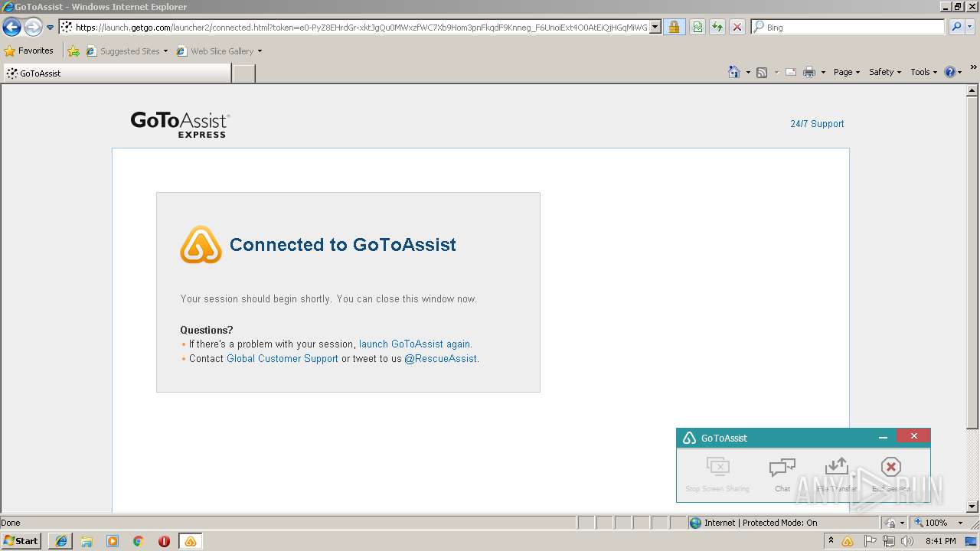Image resolution: width=980 pixels, height=551 pixels.
Task: Click Internet Explorer taskbar icon
Action: pos(61,541)
